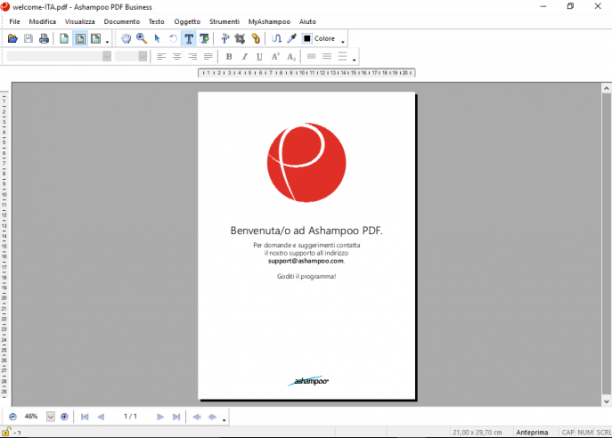Toggle the highlighted second page layout icon
This screenshot has height=438, width=612.
(x=80, y=39)
